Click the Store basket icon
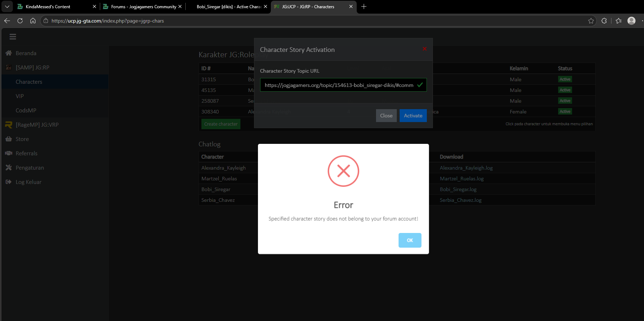Viewport: 644px width, 321px height. [x=9, y=139]
